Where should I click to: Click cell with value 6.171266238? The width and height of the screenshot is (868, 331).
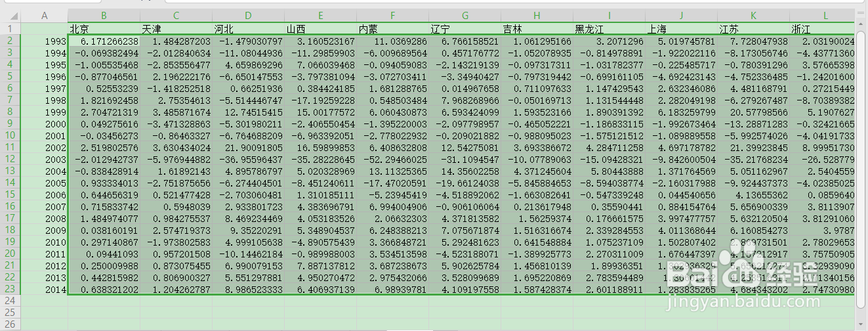(104, 41)
